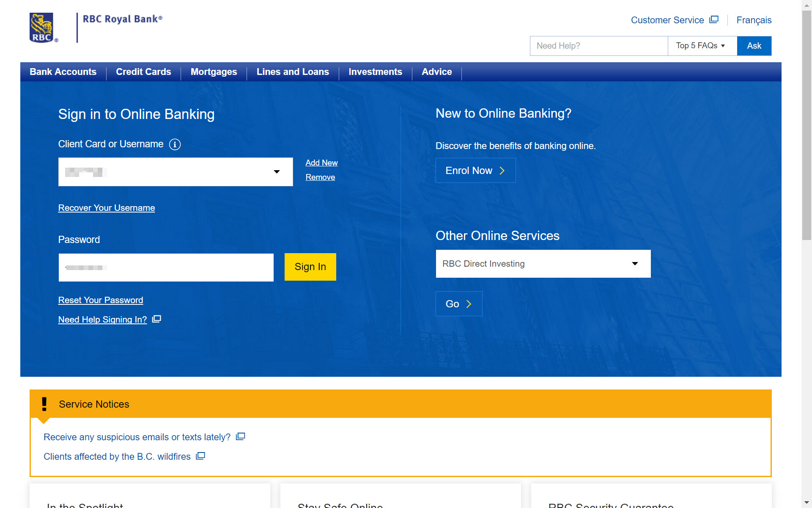Open Clients affected by the B.C. wildfires link
Image resolution: width=812 pixels, height=508 pixels.
(x=117, y=456)
